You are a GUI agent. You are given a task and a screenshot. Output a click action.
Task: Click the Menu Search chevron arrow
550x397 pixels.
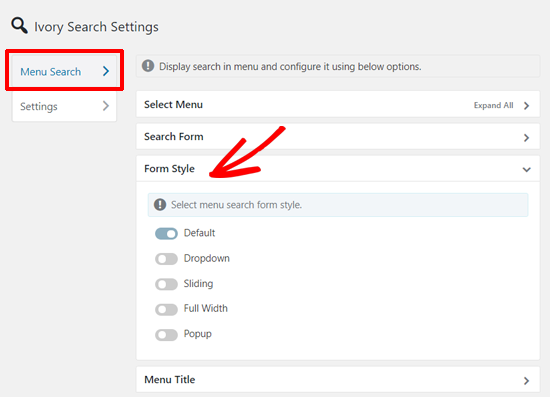point(106,71)
